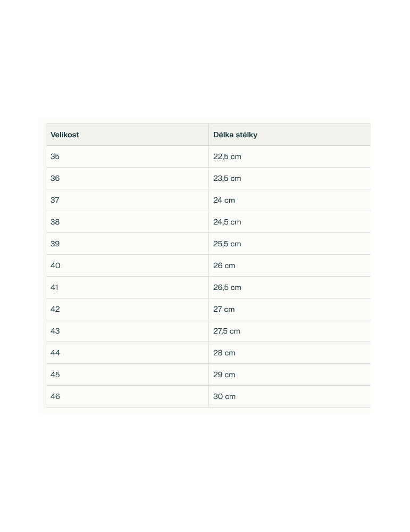The height and width of the screenshot is (532, 410).
Task: Click the 27 cm length cell
Action: coord(224,309)
